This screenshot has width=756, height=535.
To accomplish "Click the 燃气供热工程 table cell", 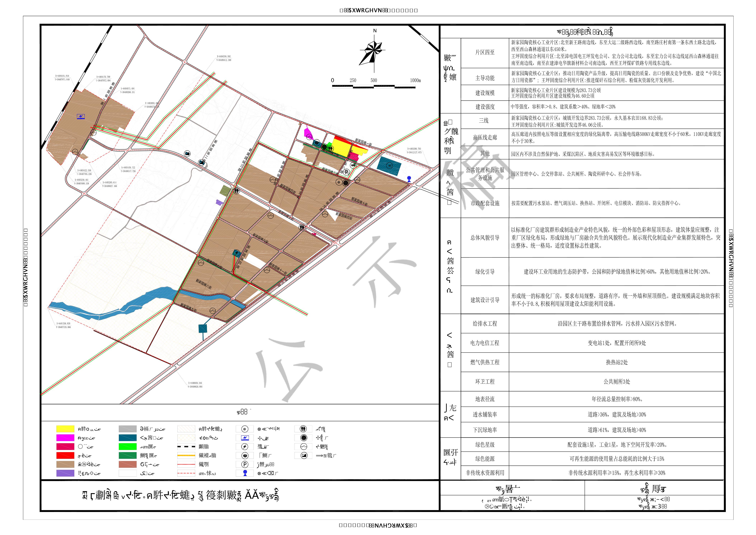I will pyautogui.click(x=485, y=362).
